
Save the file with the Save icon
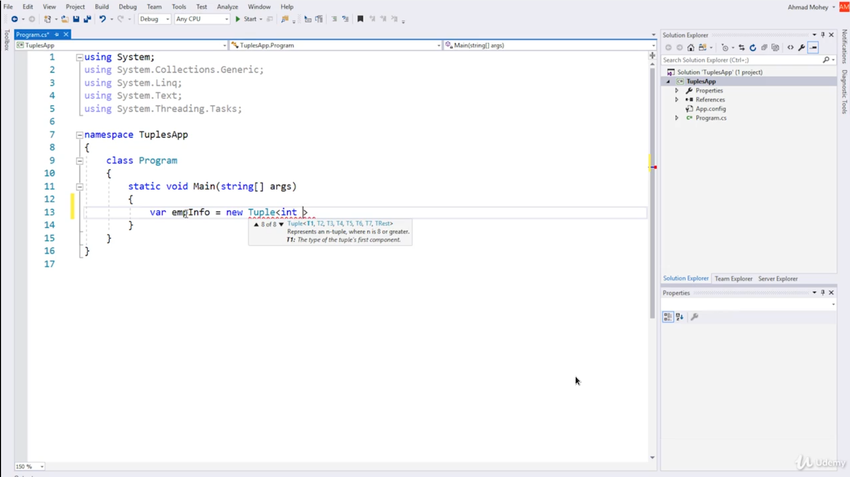point(76,19)
